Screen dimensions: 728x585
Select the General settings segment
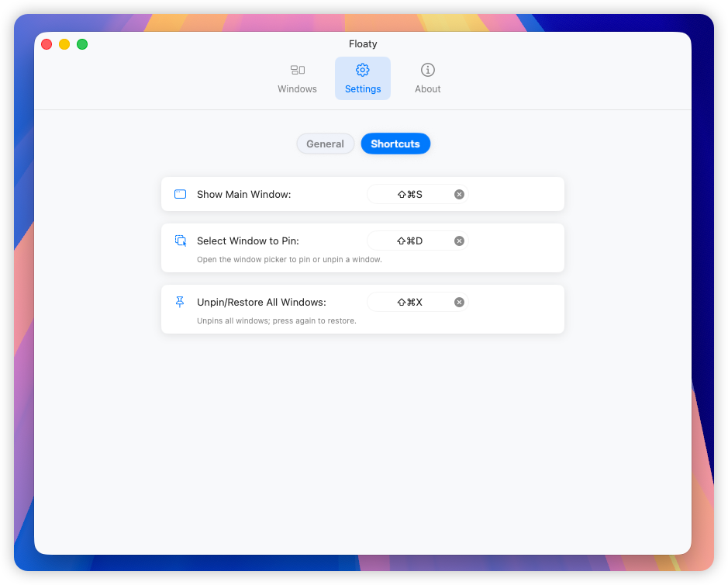point(325,144)
